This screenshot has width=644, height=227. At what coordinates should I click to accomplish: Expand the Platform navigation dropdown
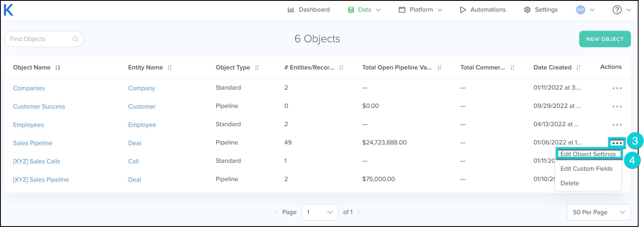click(x=440, y=10)
